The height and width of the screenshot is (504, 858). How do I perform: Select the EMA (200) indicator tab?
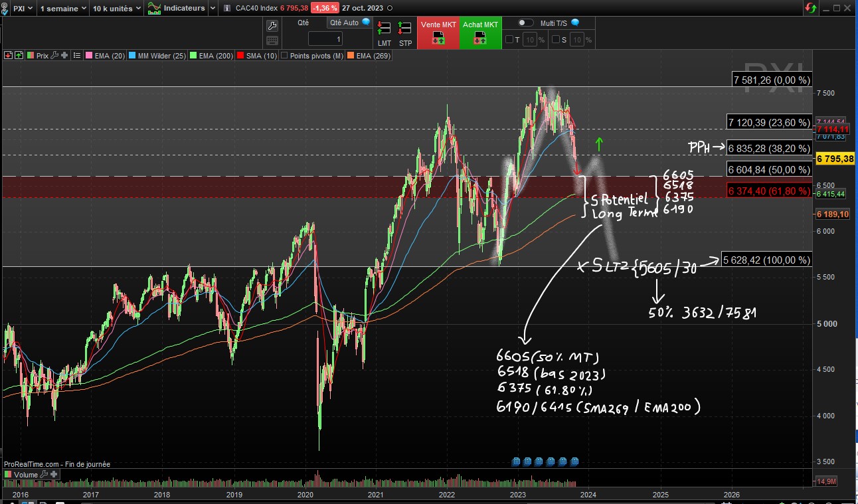click(x=211, y=56)
